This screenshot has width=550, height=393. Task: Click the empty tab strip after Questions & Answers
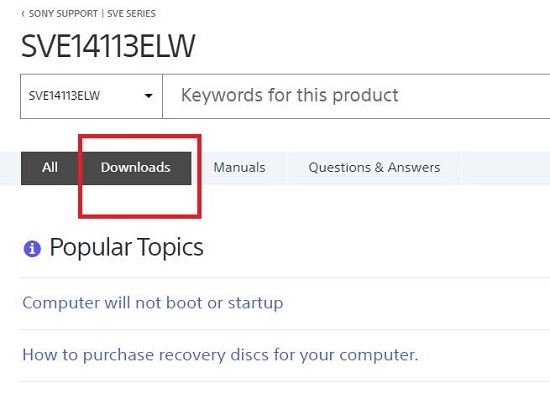point(506,168)
